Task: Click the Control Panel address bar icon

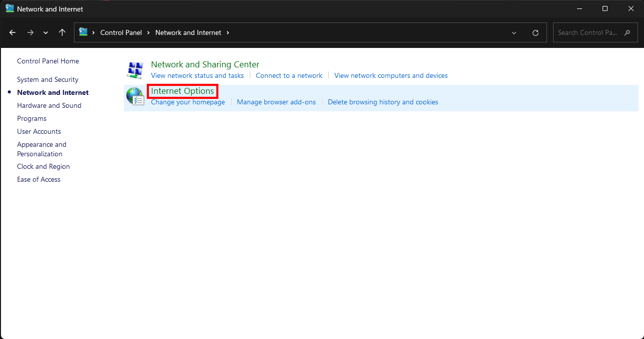Action: pos(83,32)
